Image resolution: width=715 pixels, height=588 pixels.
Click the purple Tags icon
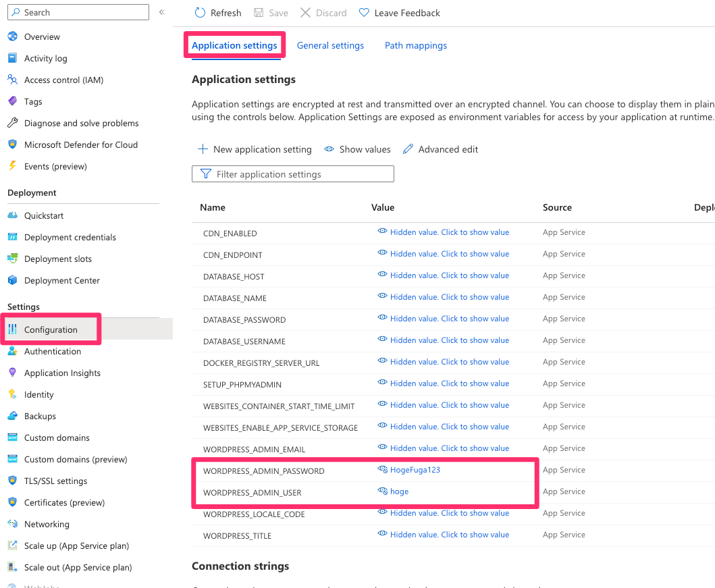pyautogui.click(x=12, y=101)
